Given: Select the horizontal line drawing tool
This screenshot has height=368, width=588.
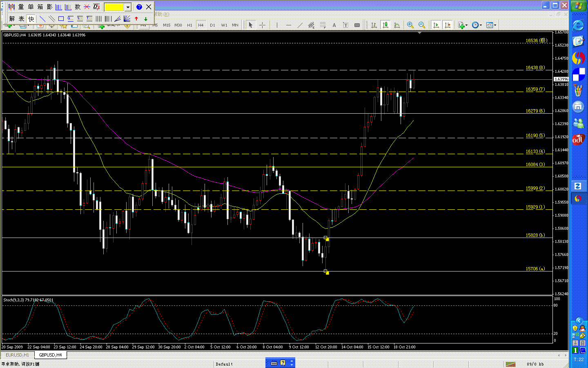Looking at the screenshot, I should (288, 25).
